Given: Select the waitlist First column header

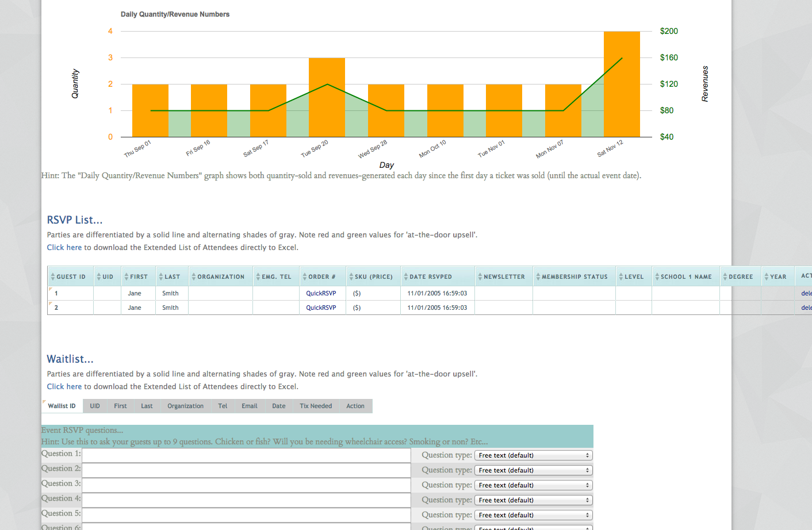Looking at the screenshot, I should pyautogui.click(x=120, y=406).
